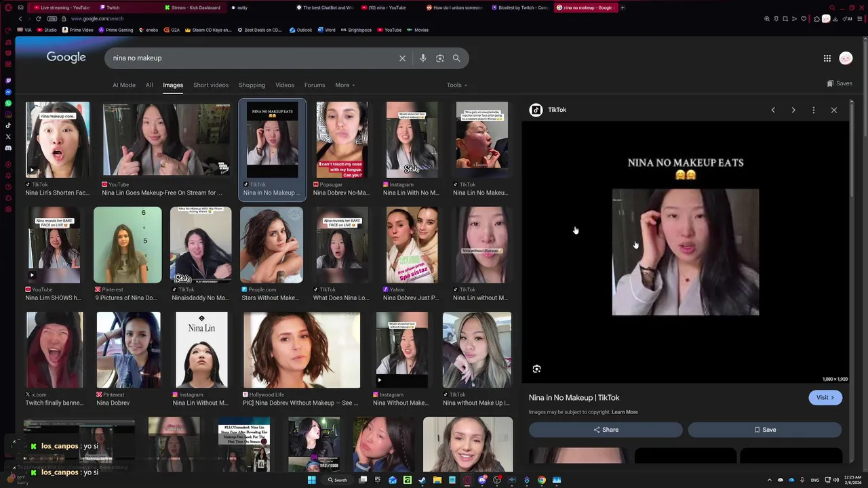Click the preview panel vertical scrollbar
Viewport: 868px width, 488px height.
pyautogui.click(x=851, y=149)
